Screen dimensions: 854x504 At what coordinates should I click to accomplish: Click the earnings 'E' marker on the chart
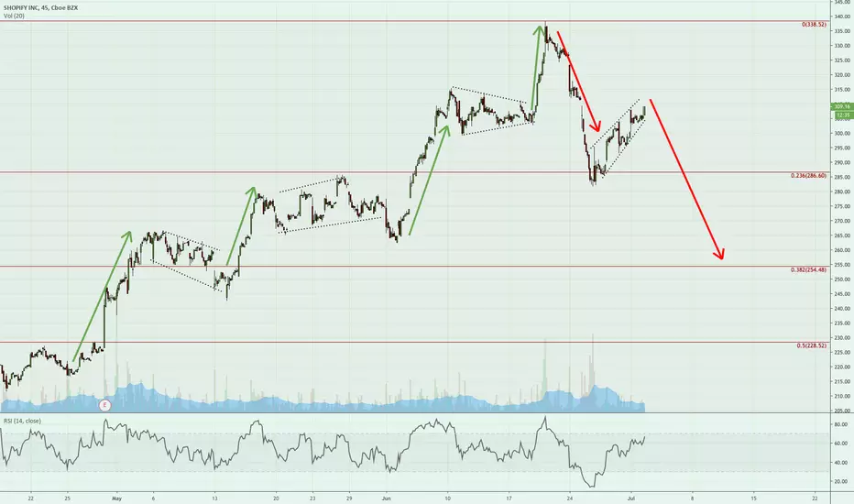click(105, 405)
